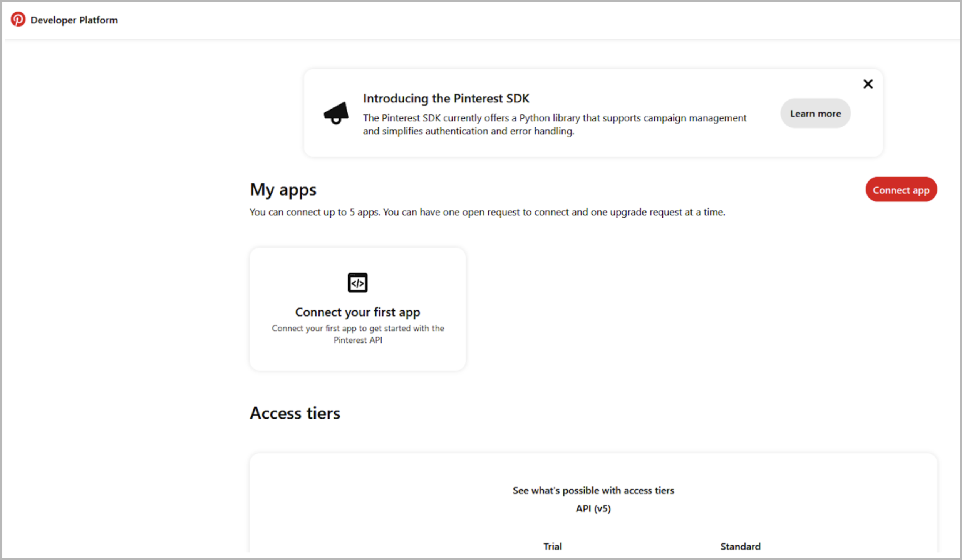Click the megaphone announcement icon
The image size is (962, 560).
(336, 113)
